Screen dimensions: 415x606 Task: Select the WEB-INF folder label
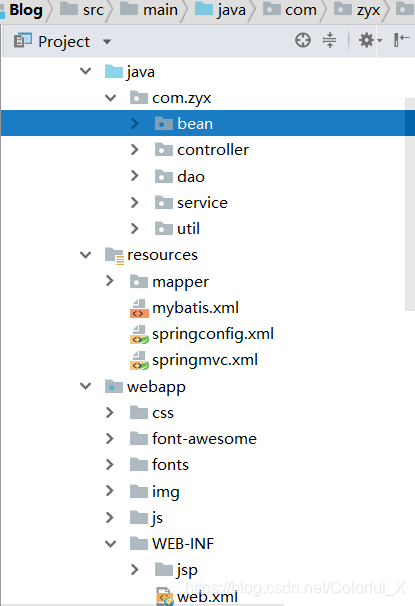[x=183, y=544]
